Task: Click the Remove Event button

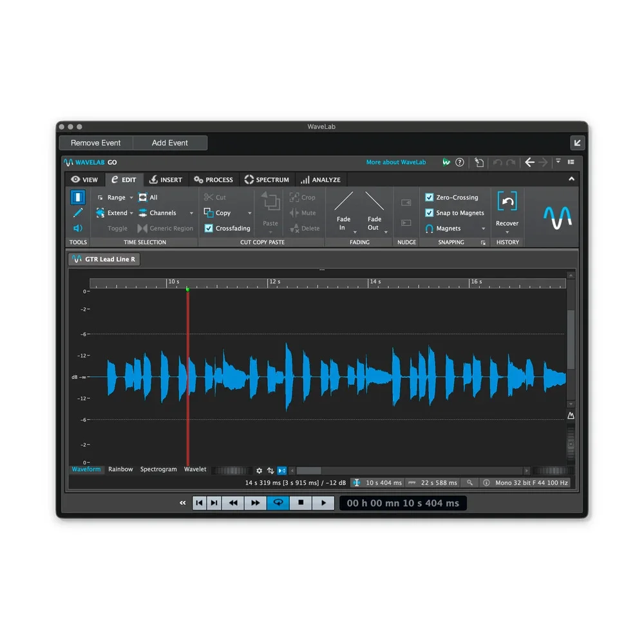Action: tap(96, 143)
